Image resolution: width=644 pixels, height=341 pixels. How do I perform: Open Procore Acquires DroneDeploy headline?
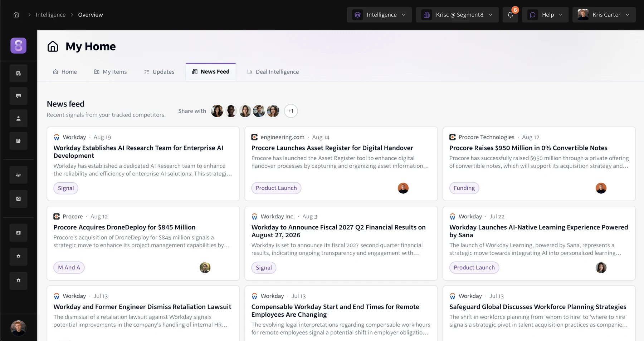[x=125, y=227]
